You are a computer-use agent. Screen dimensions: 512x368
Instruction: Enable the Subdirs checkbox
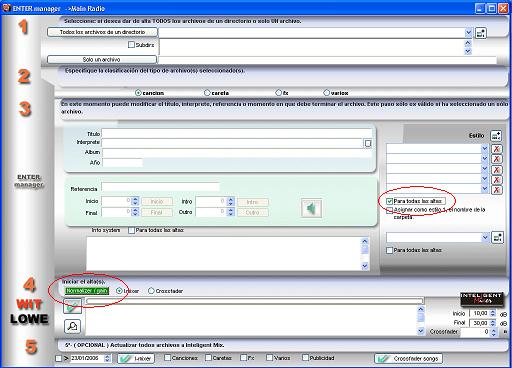(131, 45)
